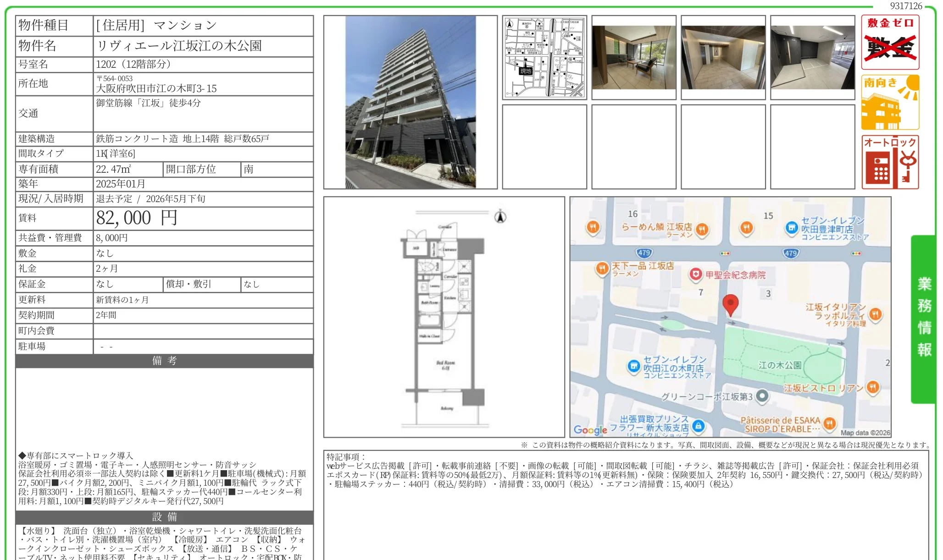Open the location map sketch thumbnail
The width and height of the screenshot is (943, 560).
point(544,57)
